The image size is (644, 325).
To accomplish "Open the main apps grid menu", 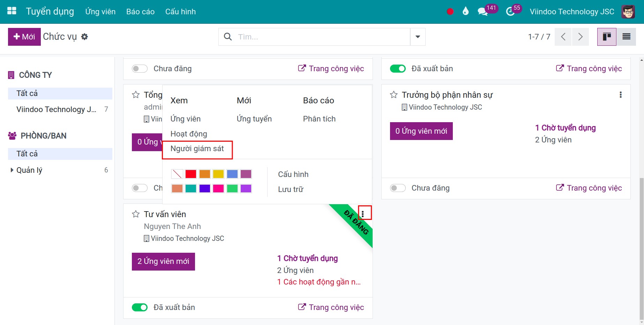I will point(12,11).
